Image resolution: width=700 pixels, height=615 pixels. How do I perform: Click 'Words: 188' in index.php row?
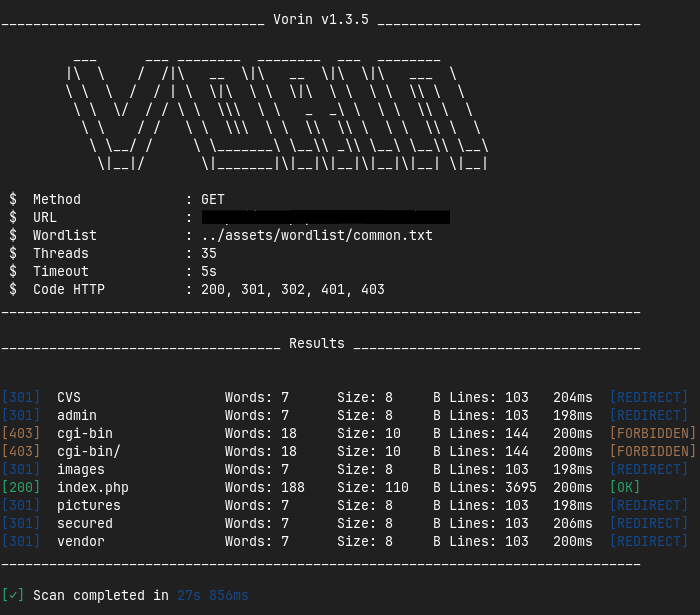click(265, 487)
